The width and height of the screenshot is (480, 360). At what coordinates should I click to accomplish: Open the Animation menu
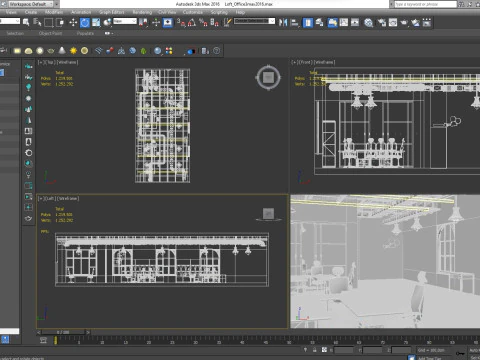coord(81,12)
